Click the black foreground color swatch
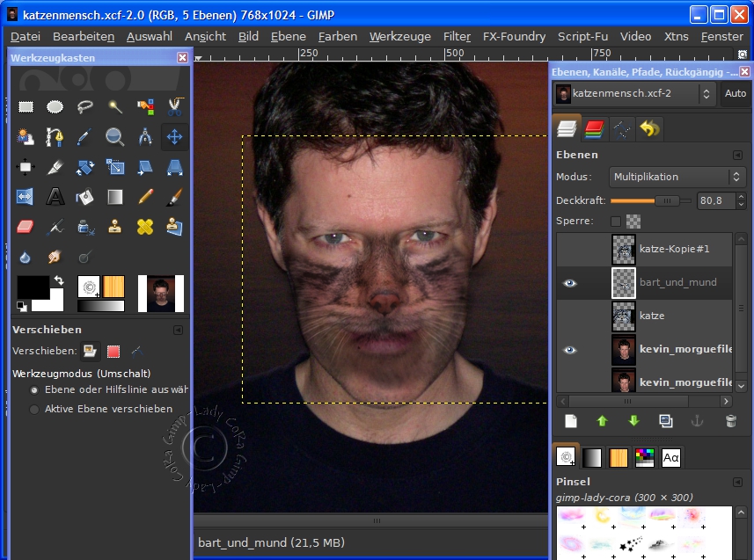This screenshot has width=754, height=560. tap(33, 287)
